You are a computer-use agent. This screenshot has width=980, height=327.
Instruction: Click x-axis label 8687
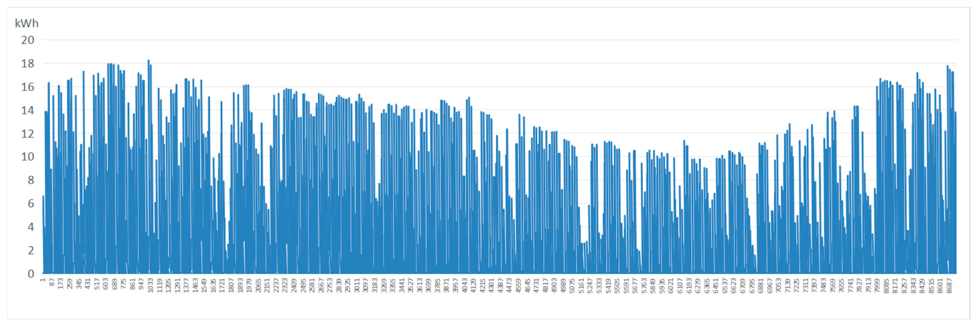(949, 286)
